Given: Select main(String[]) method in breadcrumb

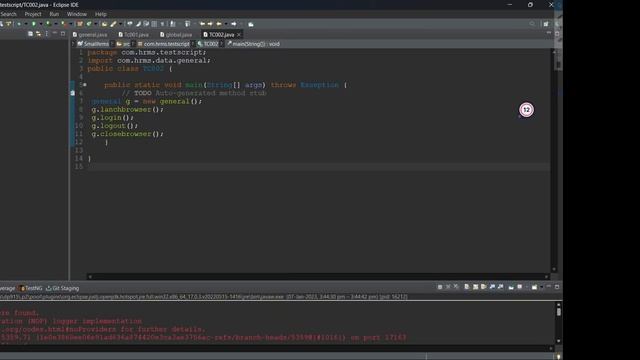Looking at the screenshot, I should click(253, 44).
